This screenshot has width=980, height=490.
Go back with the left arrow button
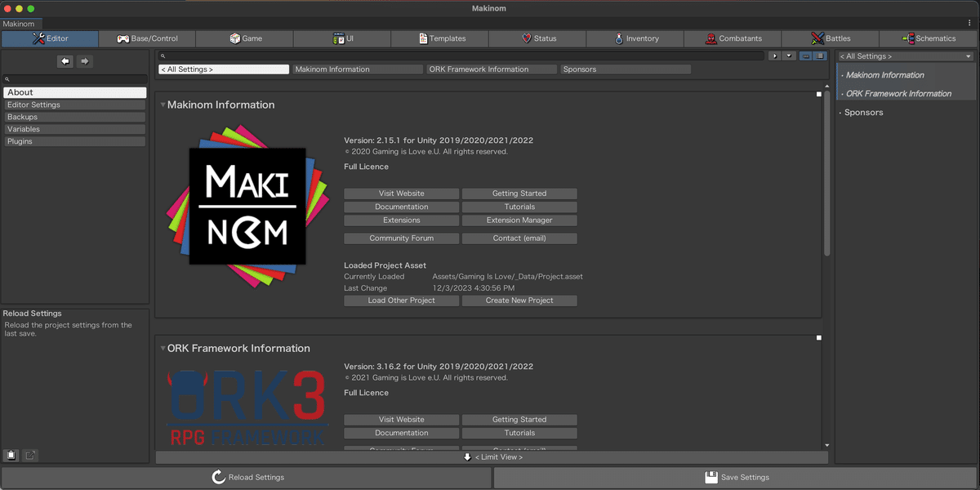(x=65, y=61)
